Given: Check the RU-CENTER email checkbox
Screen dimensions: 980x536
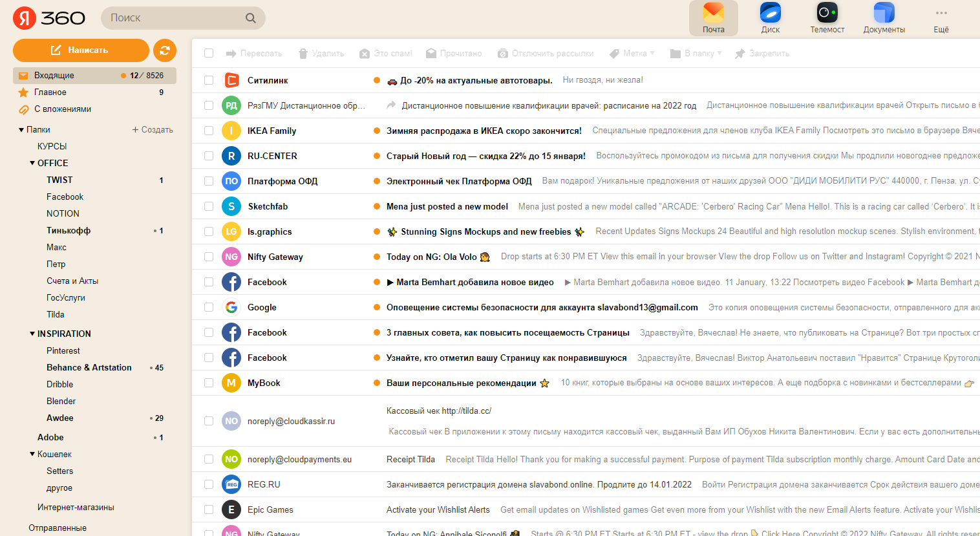Looking at the screenshot, I should point(209,156).
